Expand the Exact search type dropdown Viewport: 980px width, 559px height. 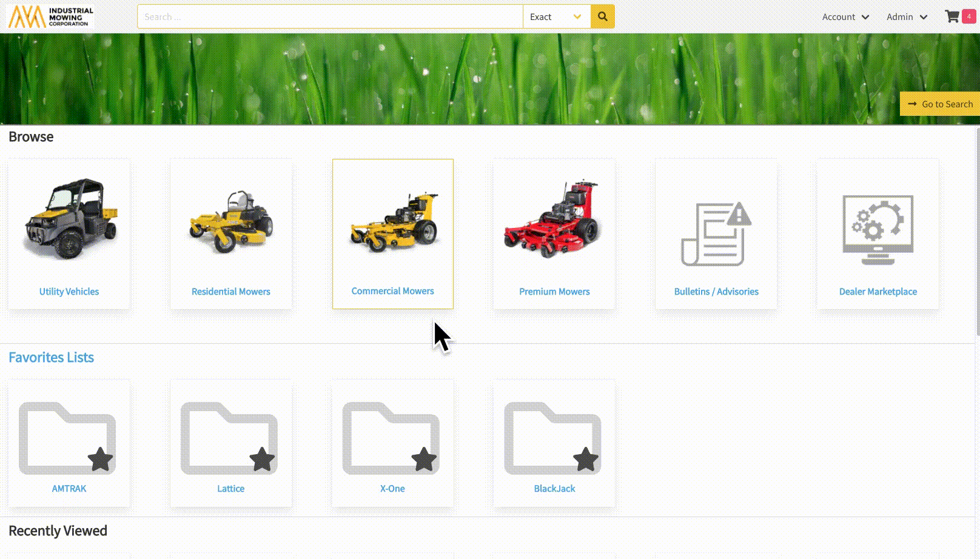tap(556, 17)
